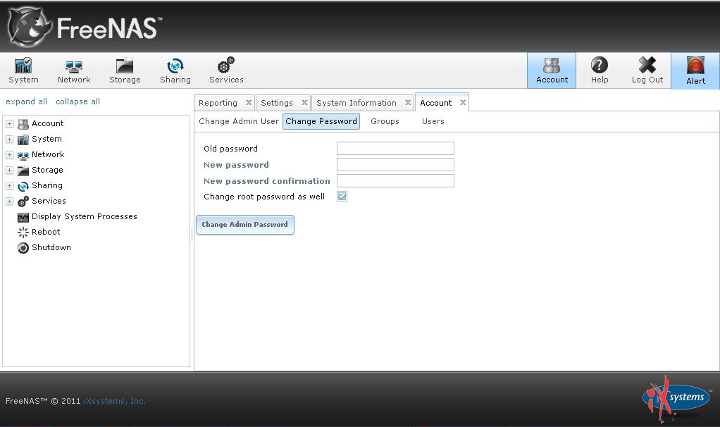Image resolution: width=720 pixels, height=427 pixels.
Task: Click the collapse all link
Action: (78, 101)
